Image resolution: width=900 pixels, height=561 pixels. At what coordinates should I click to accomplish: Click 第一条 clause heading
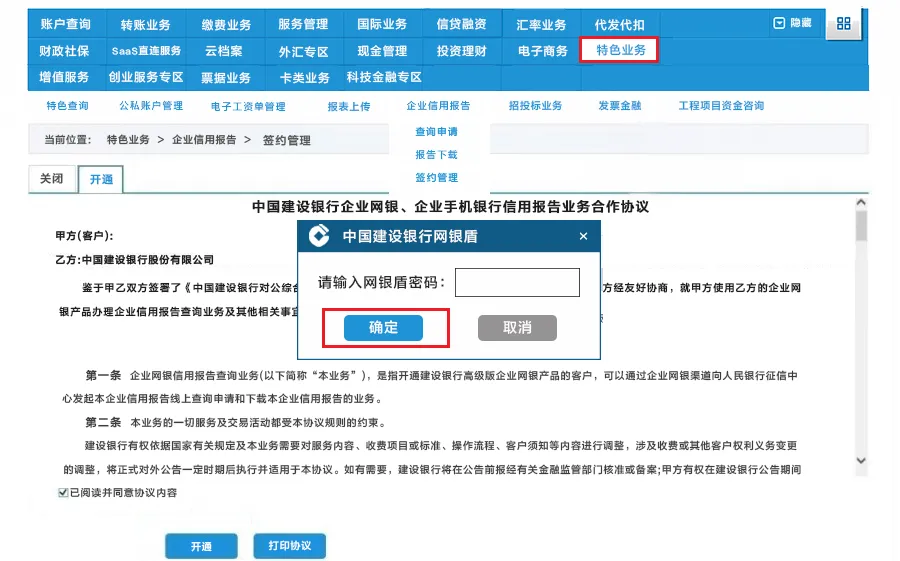point(103,376)
